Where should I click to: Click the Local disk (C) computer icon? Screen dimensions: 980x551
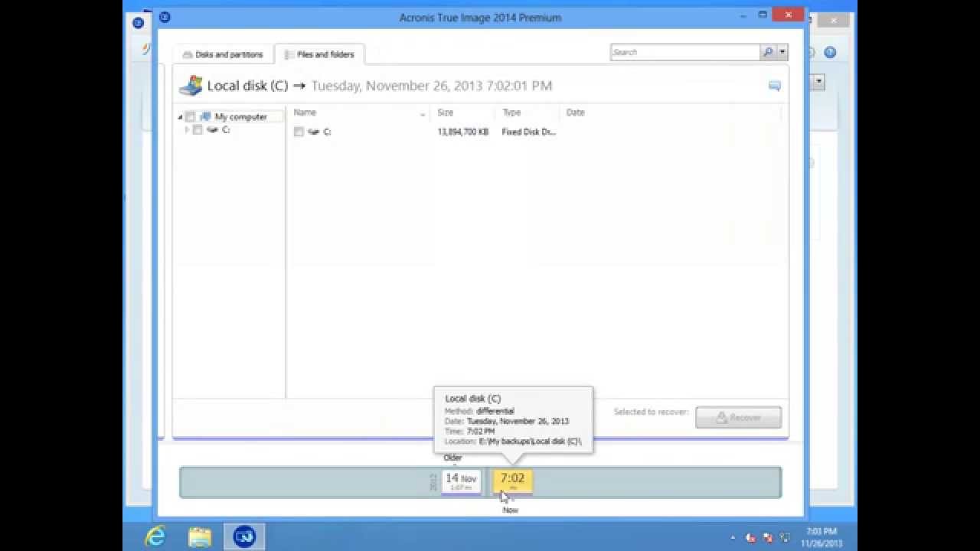click(x=191, y=85)
